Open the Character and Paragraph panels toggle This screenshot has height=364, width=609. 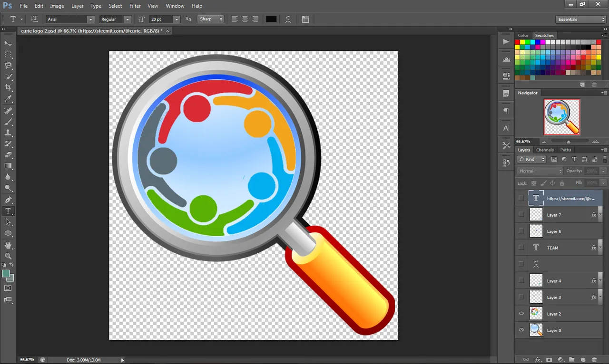pyautogui.click(x=305, y=19)
